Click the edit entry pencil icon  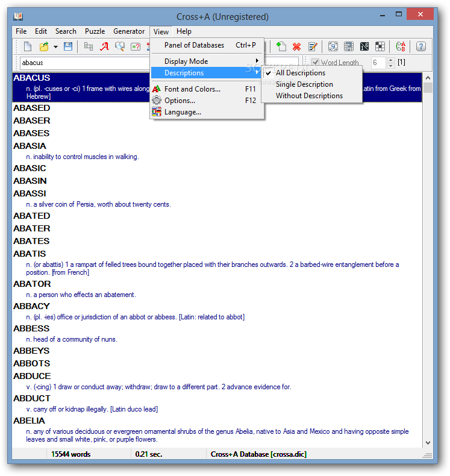pyautogui.click(x=313, y=46)
